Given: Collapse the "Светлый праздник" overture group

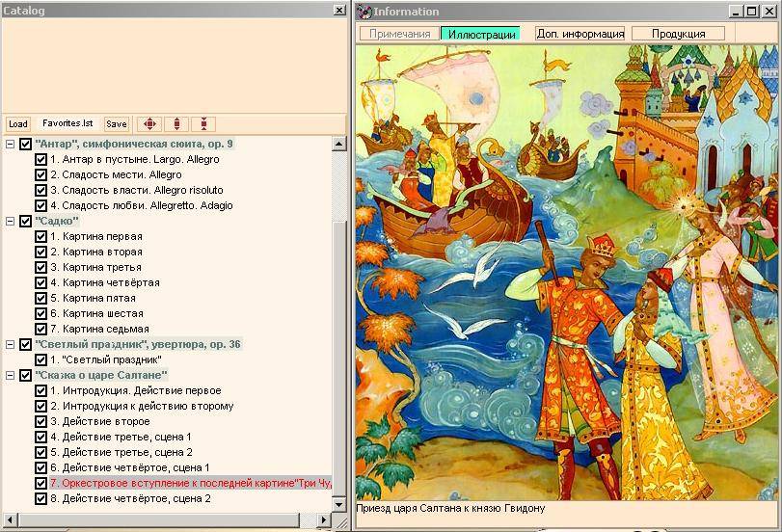Looking at the screenshot, I should pos(10,344).
